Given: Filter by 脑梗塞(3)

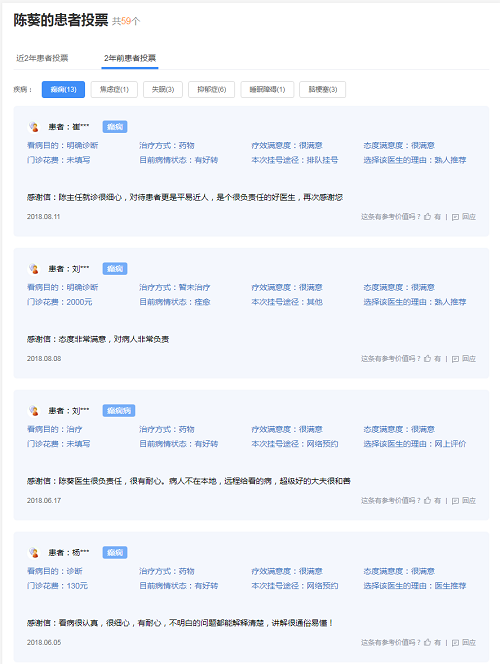Looking at the screenshot, I should (322, 89).
